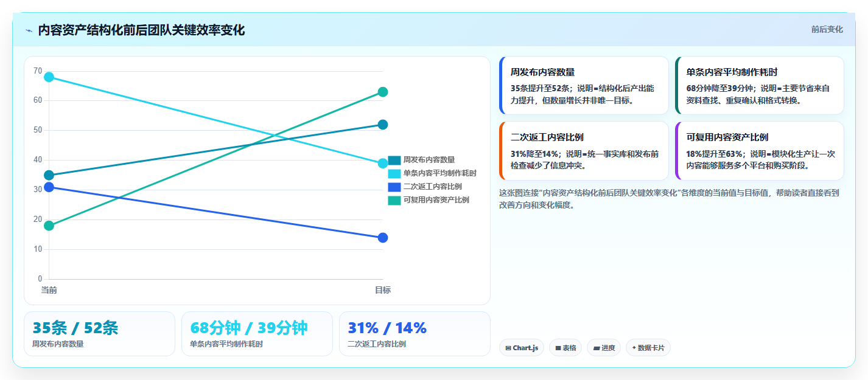Toggle the 单条内容平均制作耗时 legend swatch
The height and width of the screenshot is (380, 868).
click(x=394, y=173)
